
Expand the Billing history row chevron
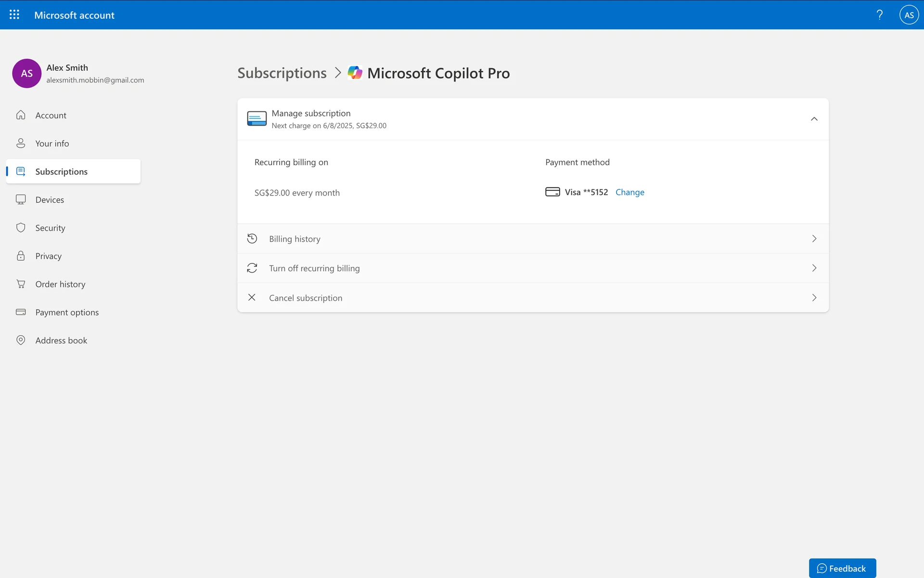(x=814, y=239)
